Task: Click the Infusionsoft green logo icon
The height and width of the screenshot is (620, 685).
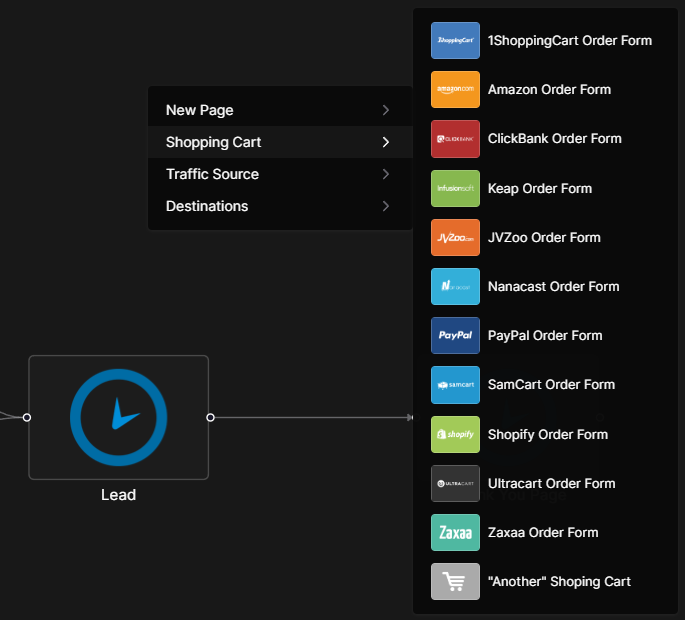Action: [x=455, y=188]
